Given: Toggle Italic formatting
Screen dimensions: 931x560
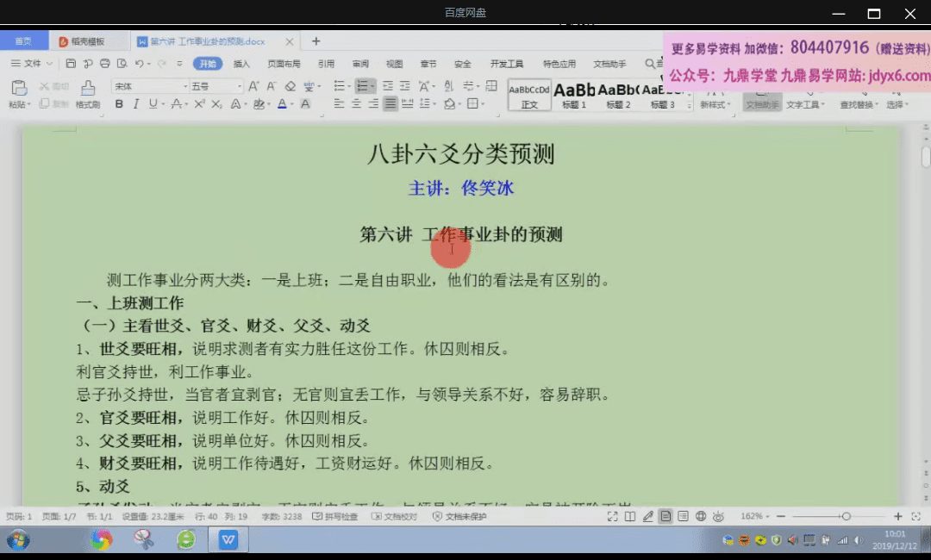Looking at the screenshot, I should coord(134,104).
